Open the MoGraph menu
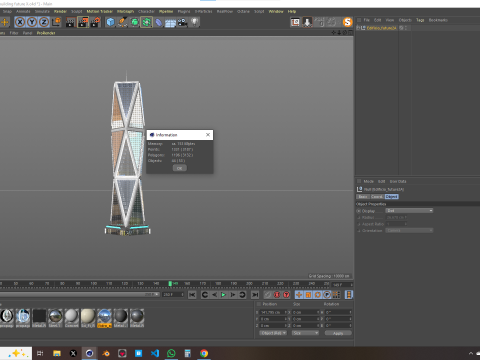The height and width of the screenshot is (360, 480). tap(125, 11)
